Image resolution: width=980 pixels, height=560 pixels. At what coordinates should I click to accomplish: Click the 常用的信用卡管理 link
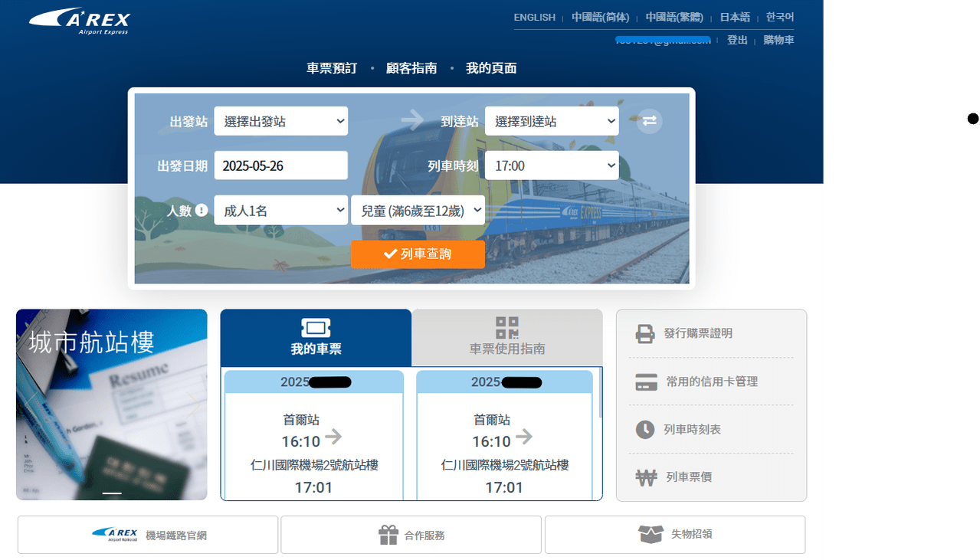tap(712, 382)
